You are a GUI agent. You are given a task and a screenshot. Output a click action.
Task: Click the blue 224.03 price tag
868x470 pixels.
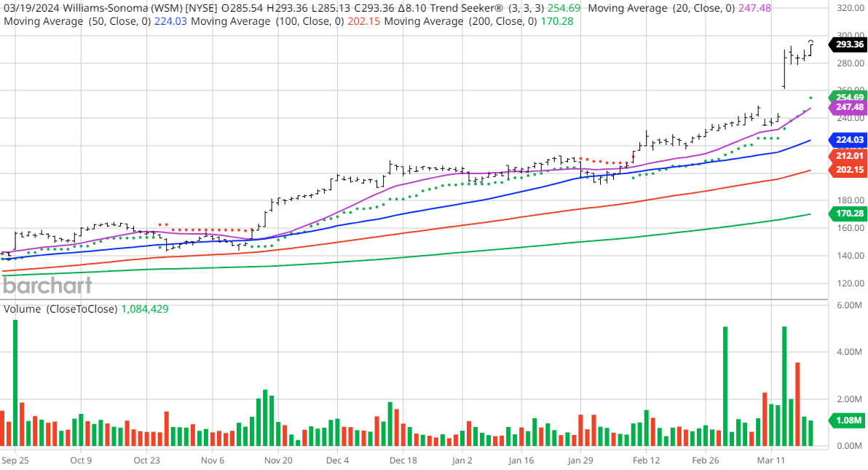pos(848,140)
